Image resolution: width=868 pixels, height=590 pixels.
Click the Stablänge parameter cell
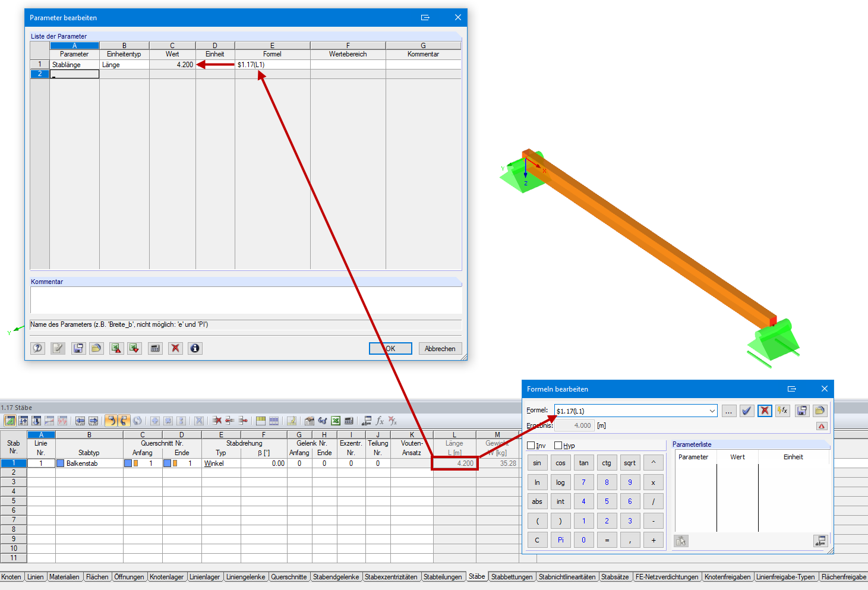74,65
